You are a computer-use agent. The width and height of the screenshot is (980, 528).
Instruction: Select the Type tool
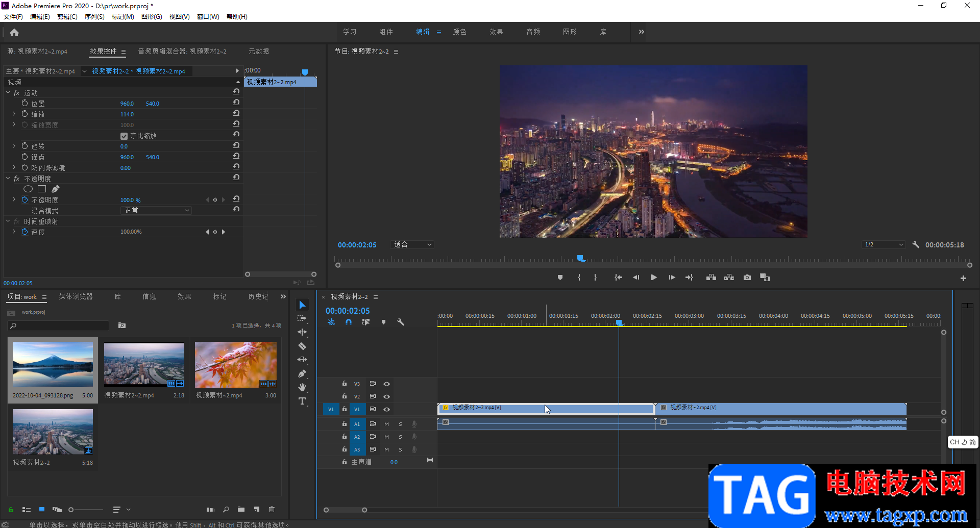click(x=302, y=401)
